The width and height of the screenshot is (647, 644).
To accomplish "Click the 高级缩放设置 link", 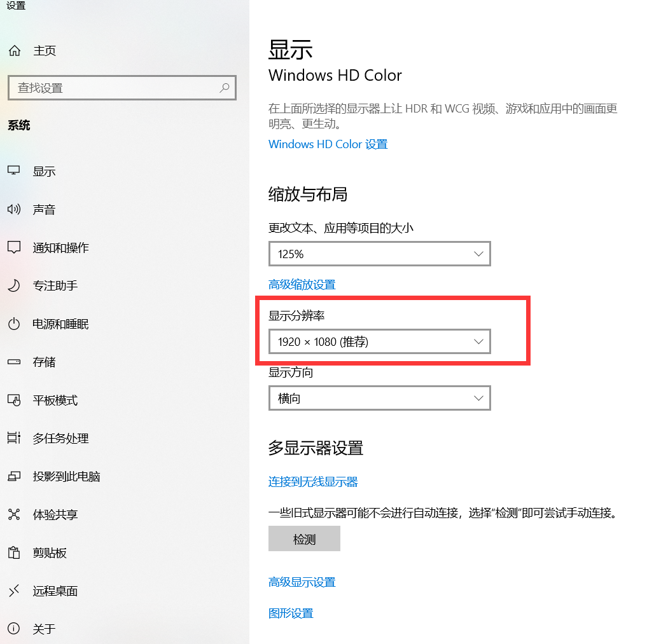I will coord(302,284).
